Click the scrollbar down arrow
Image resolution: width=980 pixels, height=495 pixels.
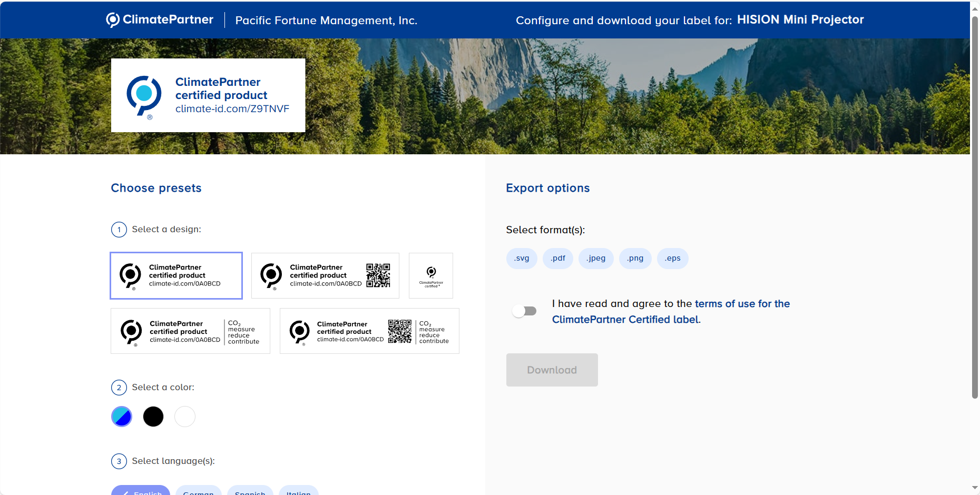click(975, 488)
